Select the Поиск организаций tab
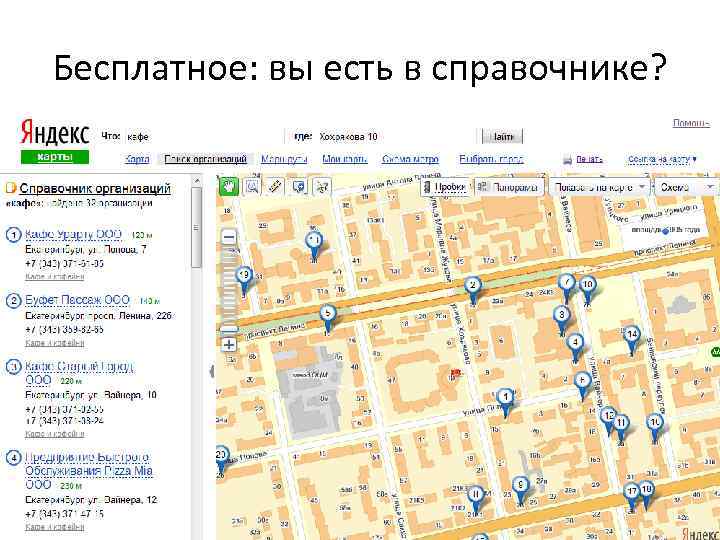 click(205, 159)
